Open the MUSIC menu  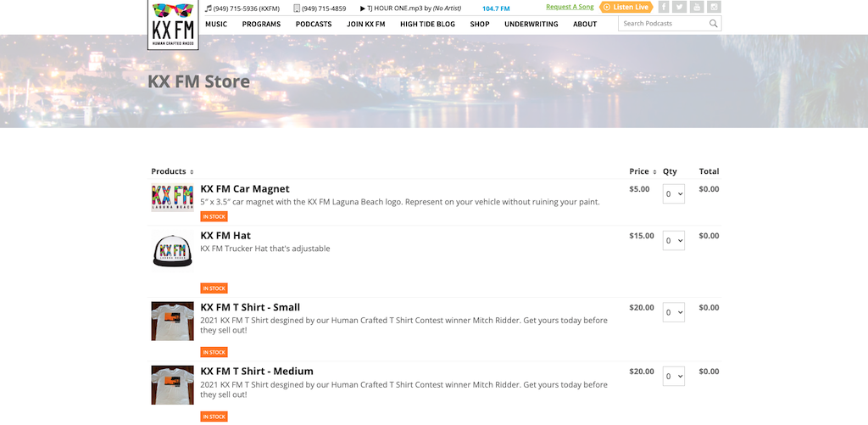[216, 24]
